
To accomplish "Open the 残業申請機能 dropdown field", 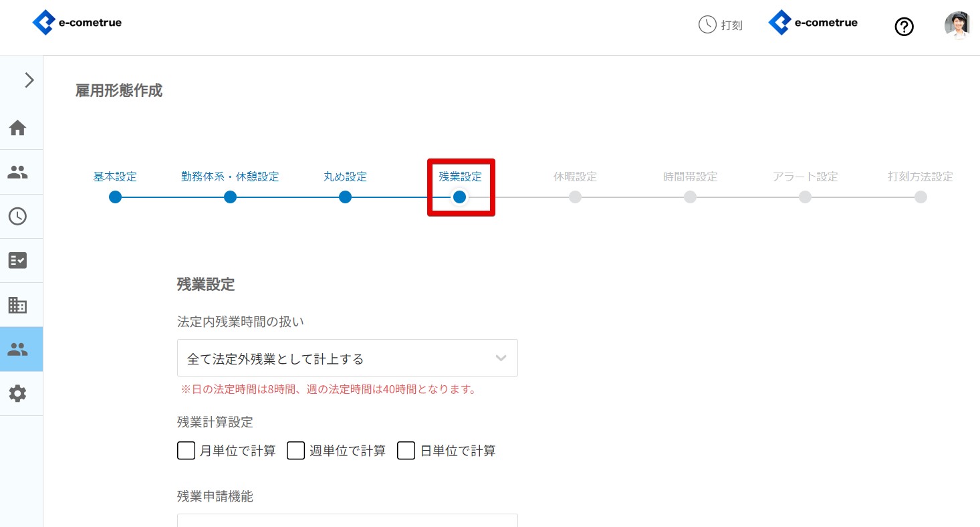I will (x=348, y=520).
